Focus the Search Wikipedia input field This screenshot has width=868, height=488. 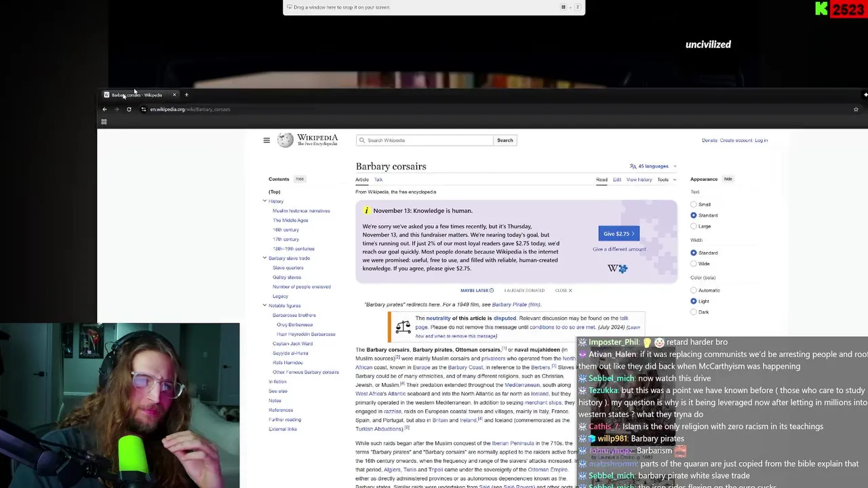coord(425,140)
